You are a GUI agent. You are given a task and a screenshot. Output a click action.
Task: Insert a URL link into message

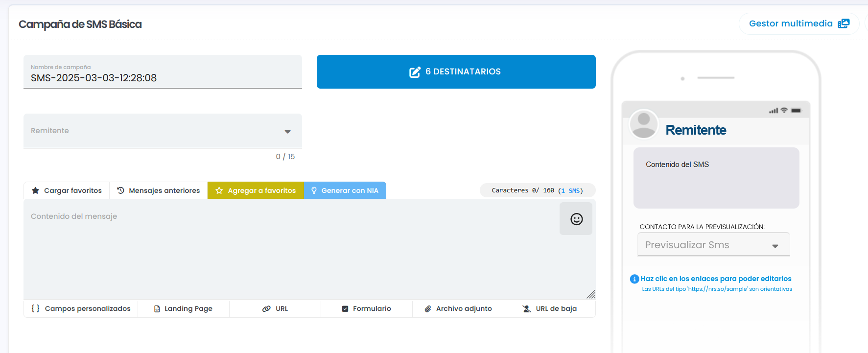[275, 309]
